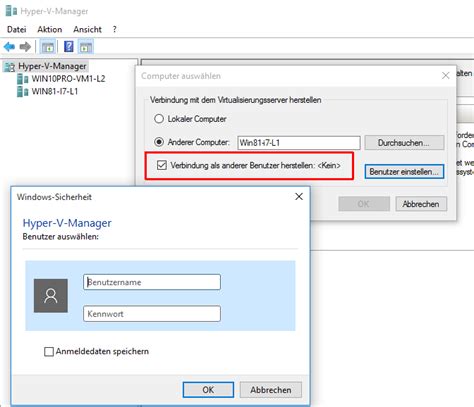Viewport: 474px width, 407px height.
Task: Select WIN10PRO-VM1-L2 server in tree
Action: click(x=68, y=79)
